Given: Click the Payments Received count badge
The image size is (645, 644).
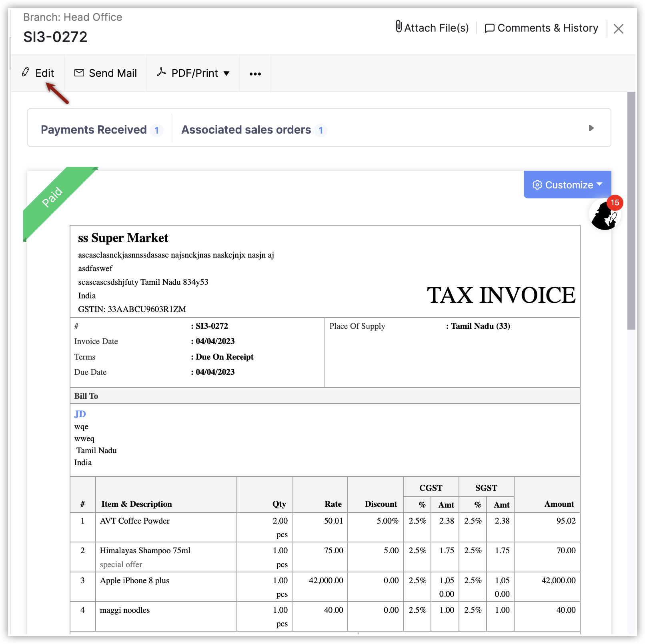Looking at the screenshot, I should click(157, 130).
